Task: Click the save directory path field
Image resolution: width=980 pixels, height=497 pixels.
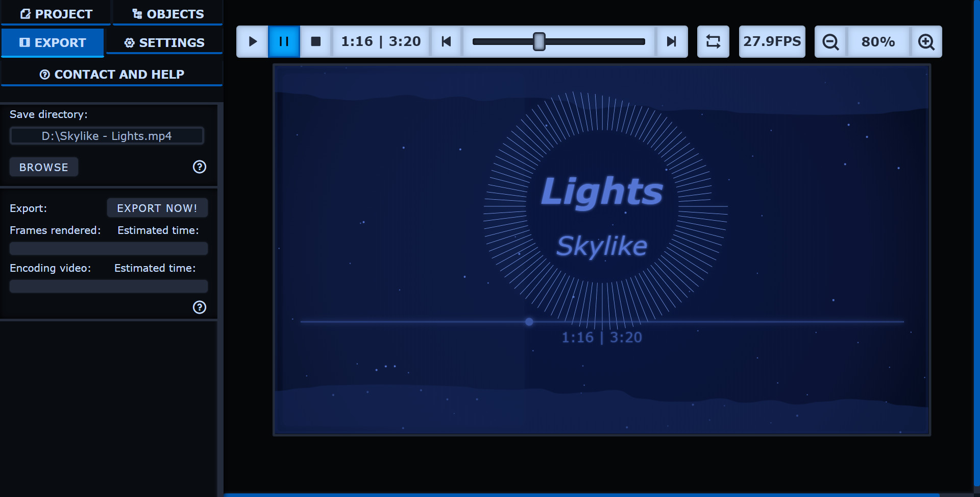Action: tap(107, 136)
